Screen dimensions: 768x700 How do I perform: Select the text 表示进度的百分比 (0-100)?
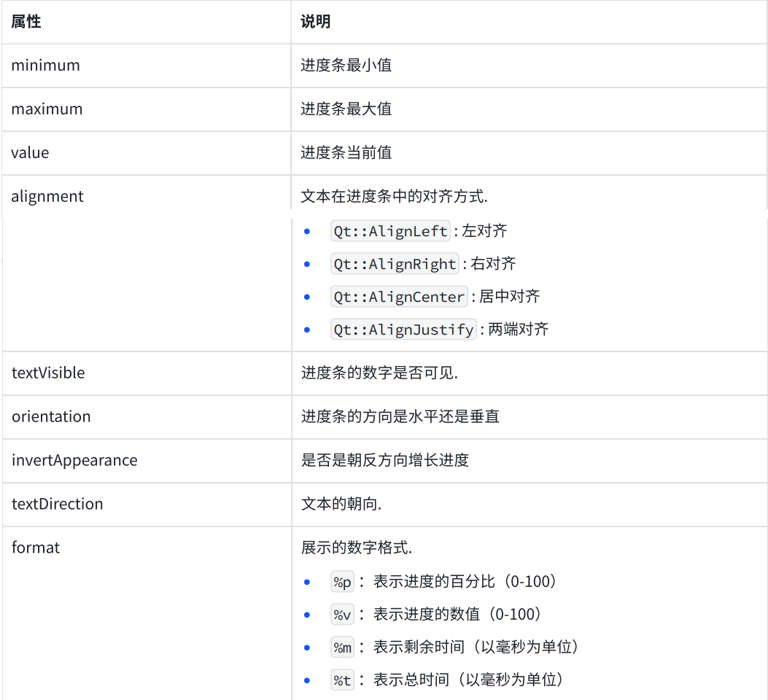[465, 582]
